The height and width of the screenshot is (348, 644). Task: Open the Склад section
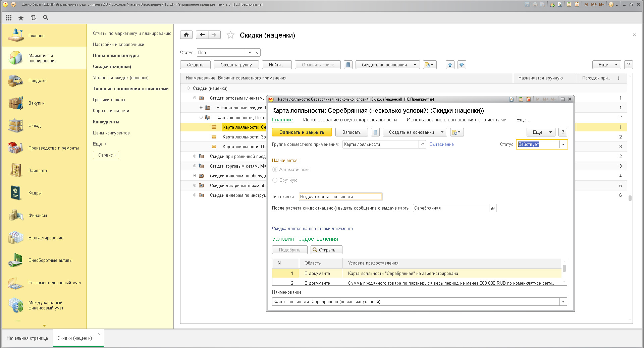[x=44, y=125]
